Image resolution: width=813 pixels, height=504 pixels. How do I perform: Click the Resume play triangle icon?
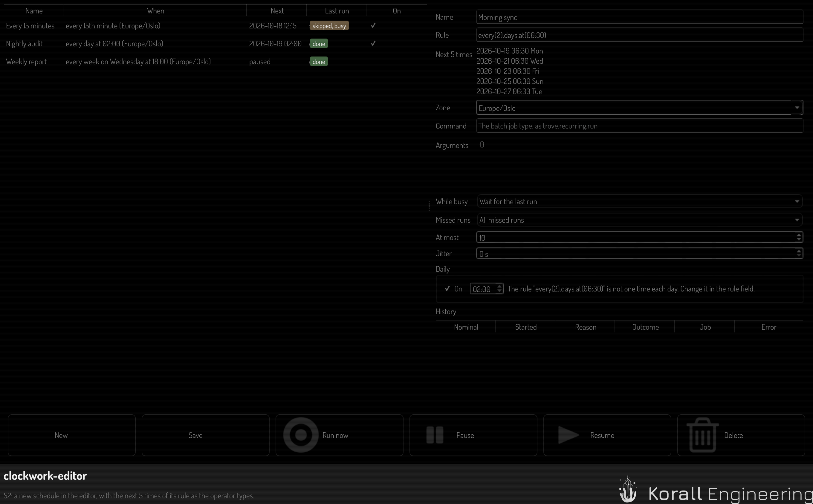click(569, 435)
